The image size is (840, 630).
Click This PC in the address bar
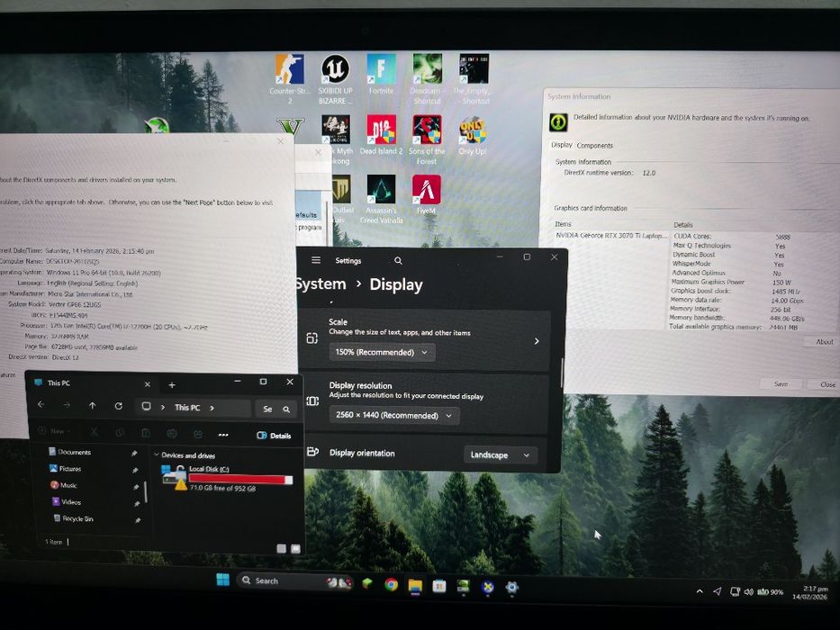(187, 407)
